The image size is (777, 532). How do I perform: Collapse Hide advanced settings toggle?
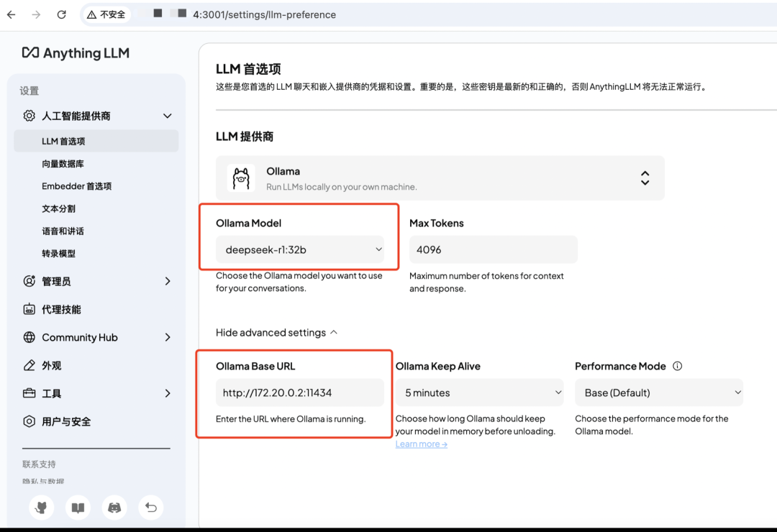(276, 332)
